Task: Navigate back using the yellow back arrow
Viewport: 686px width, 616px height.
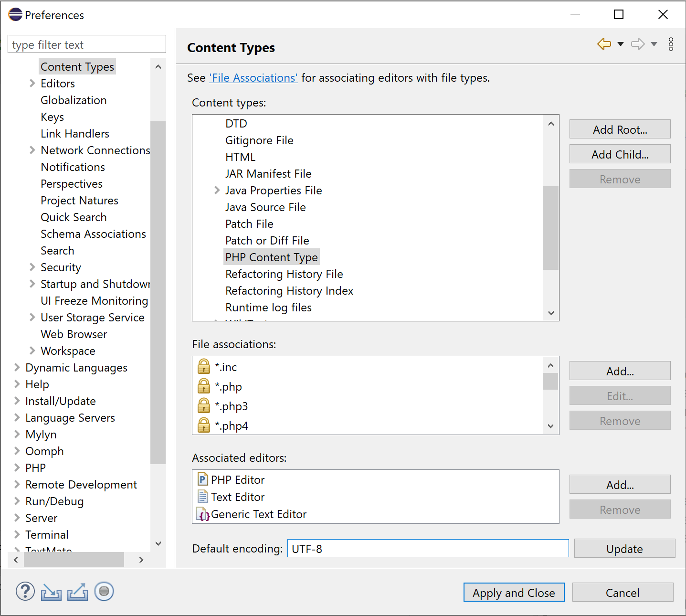Action: click(603, 43)
